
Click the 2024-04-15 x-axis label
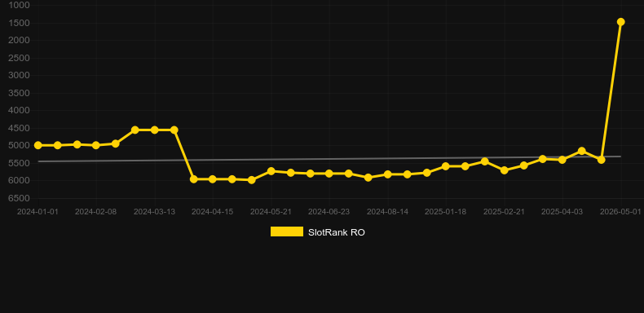point(212,212)
